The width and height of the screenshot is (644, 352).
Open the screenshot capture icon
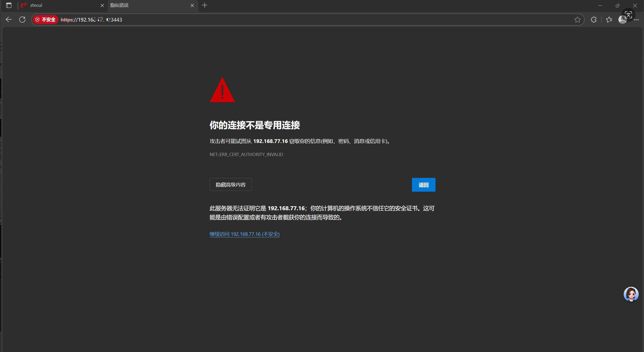pyautogui.click(x=628, y=15)
